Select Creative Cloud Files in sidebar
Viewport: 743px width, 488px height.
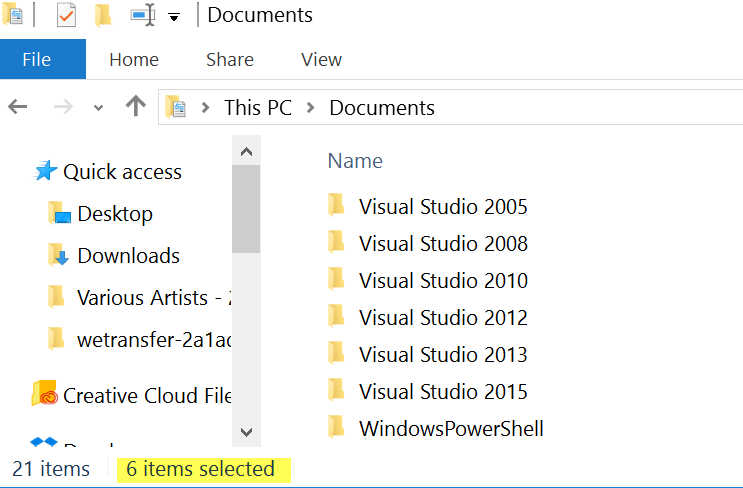[147, 396]
